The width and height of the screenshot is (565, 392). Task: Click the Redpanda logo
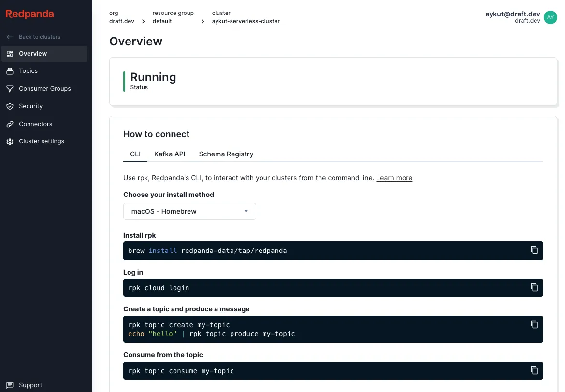(x=29, y=14)
